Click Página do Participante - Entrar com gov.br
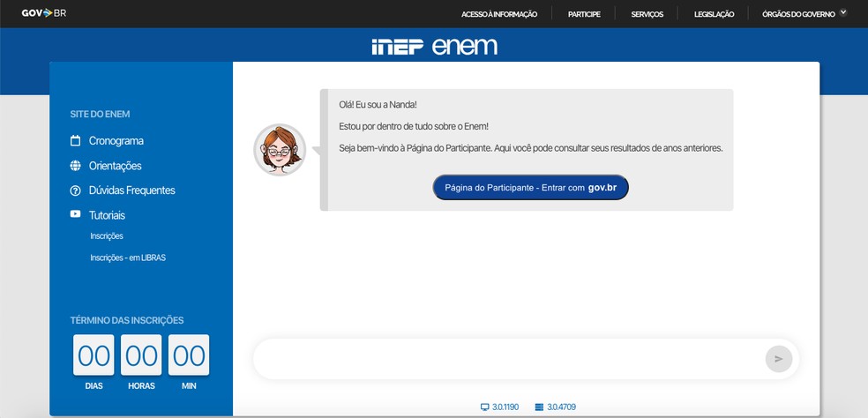 (x=530, y=188)
